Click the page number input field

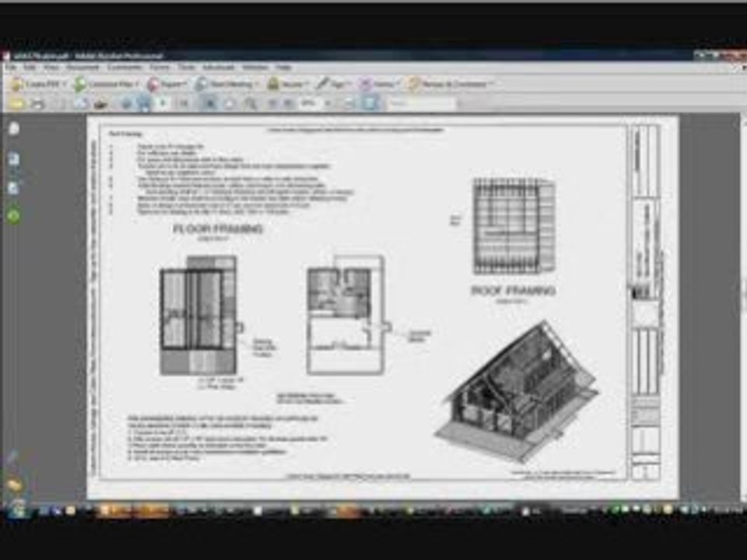click(x=163, y=103)
